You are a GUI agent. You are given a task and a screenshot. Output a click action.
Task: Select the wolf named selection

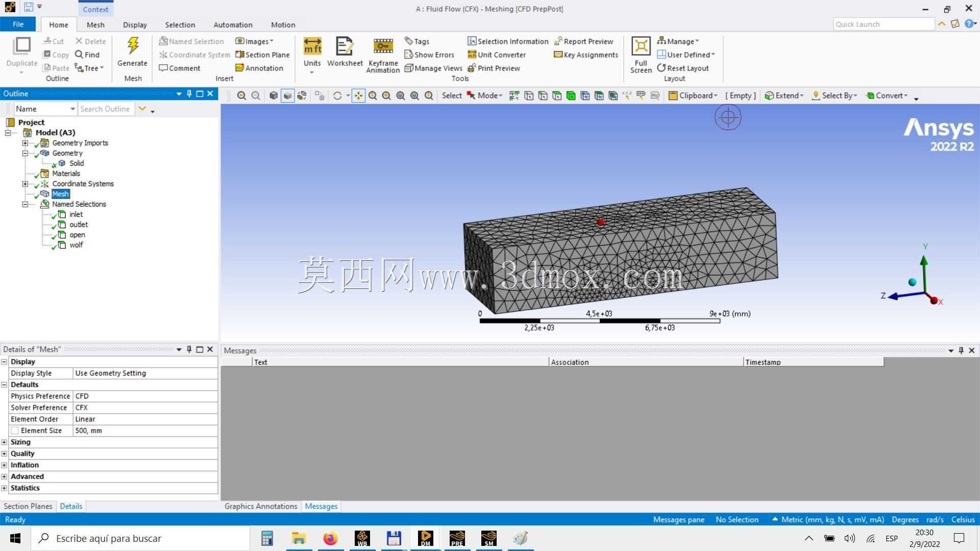[x=76, y=245]
